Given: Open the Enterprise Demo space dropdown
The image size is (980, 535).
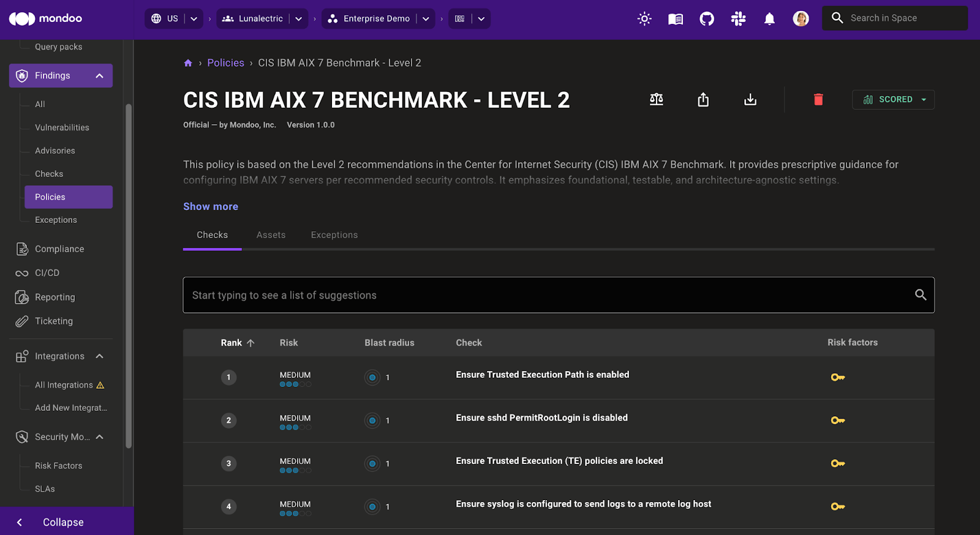Looking at the screenshot, I should point(426,19).
